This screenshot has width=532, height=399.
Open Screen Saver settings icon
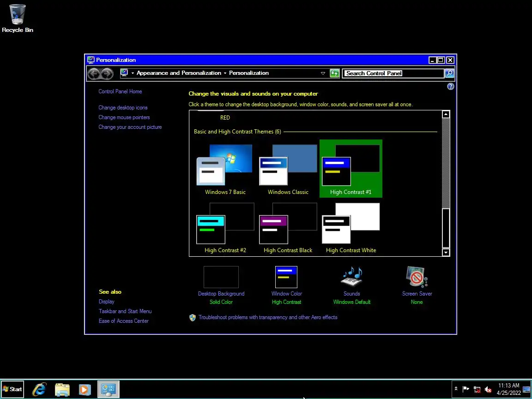[x=417, y=277]
